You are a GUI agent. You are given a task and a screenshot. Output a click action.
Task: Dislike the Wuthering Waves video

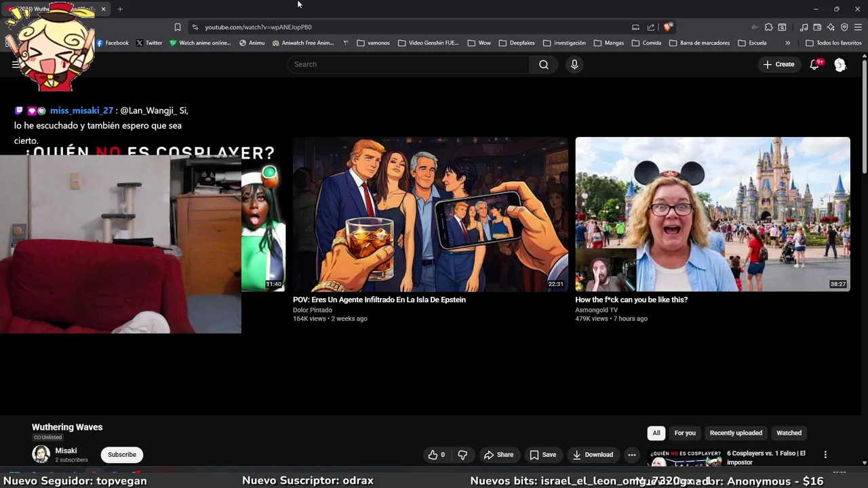[x=462, y=455]
